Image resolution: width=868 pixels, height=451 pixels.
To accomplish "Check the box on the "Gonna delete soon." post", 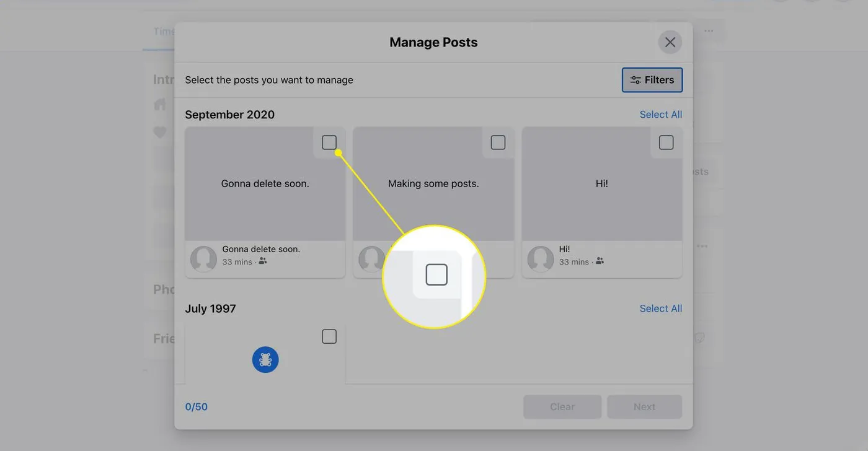I will click(x=329, y=142).
